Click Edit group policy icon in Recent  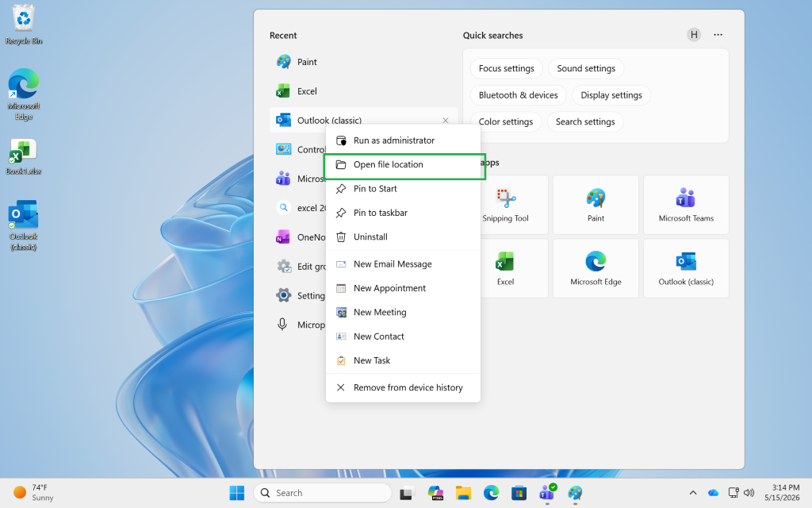(284, 267)
